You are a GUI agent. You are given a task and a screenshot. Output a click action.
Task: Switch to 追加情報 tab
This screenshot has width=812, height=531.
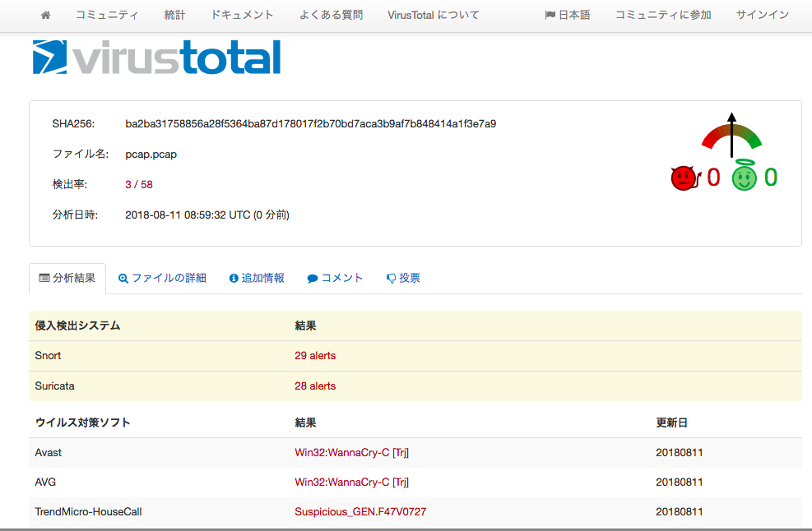pyautogui.click(x=257, y=279)
